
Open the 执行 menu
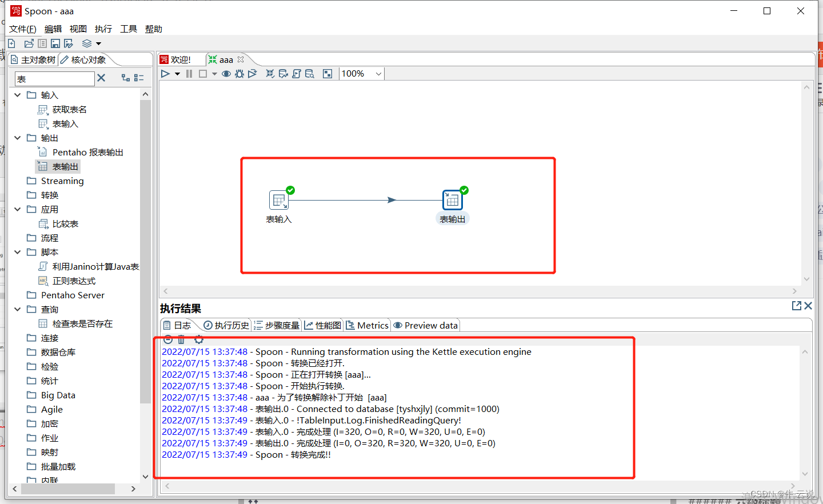(x=103, y=29)
